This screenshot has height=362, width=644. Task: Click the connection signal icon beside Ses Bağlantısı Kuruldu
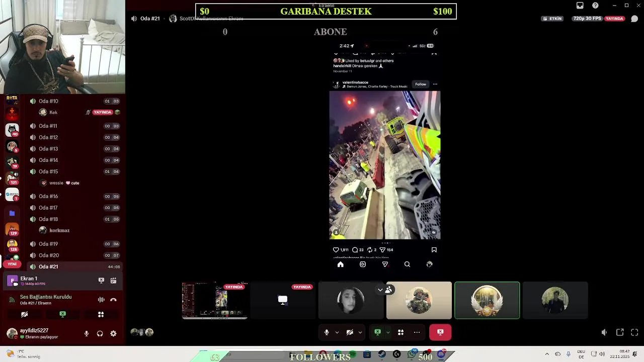(x=12, y=300)
